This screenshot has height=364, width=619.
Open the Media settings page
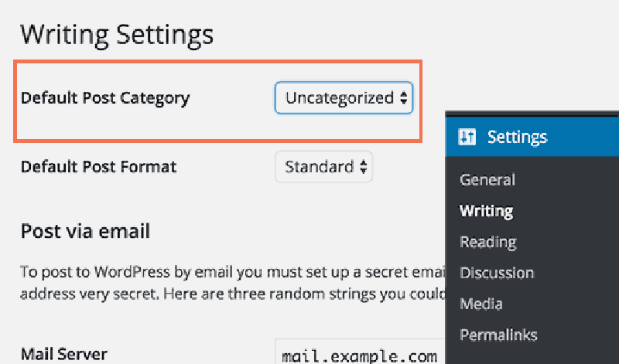pos(481,304)
